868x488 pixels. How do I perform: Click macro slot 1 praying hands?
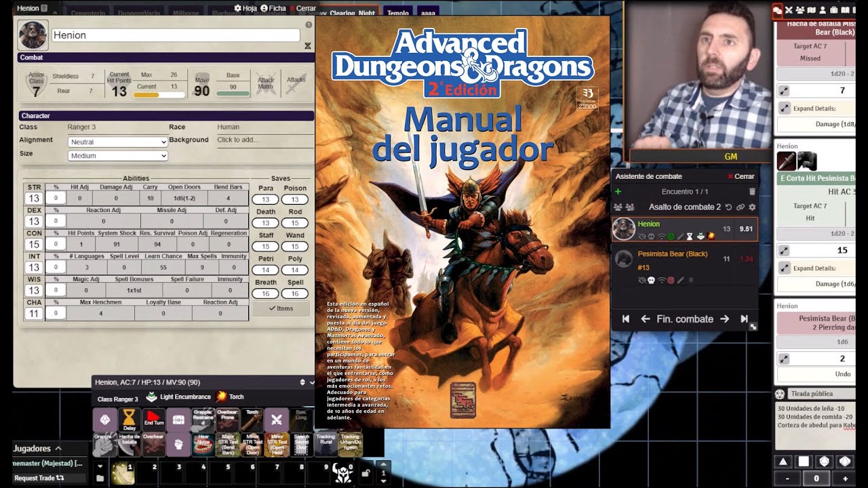[123, 473]
